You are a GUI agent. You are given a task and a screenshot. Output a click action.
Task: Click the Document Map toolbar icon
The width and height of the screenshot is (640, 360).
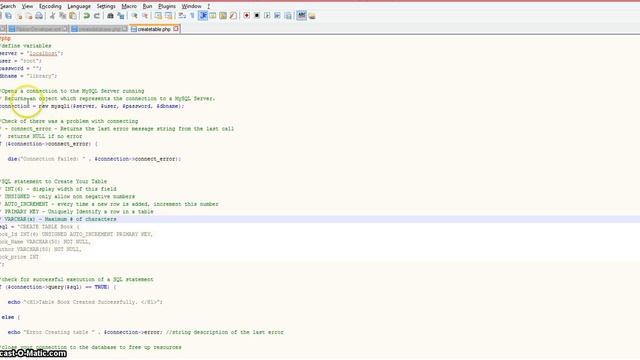click(223, 16)
